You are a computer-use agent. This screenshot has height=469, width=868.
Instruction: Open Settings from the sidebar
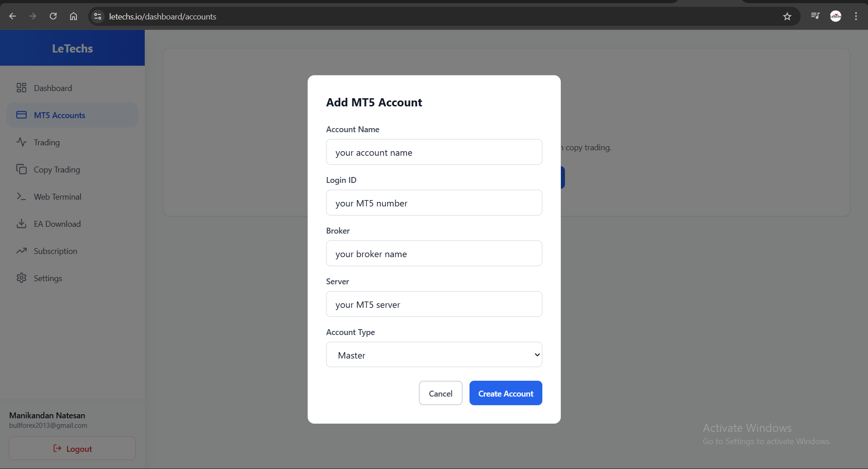(x=72, y=278)
